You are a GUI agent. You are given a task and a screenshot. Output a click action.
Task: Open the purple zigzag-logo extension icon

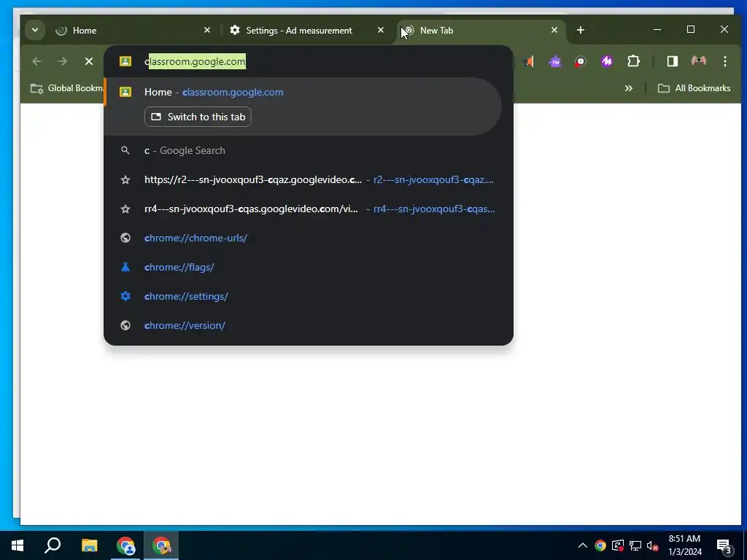click(x=606, y=61)
